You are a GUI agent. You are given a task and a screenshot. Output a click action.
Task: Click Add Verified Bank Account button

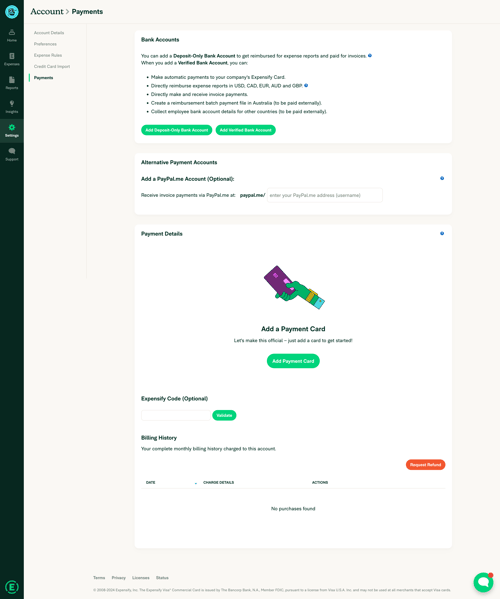click(x=246, y=130)
